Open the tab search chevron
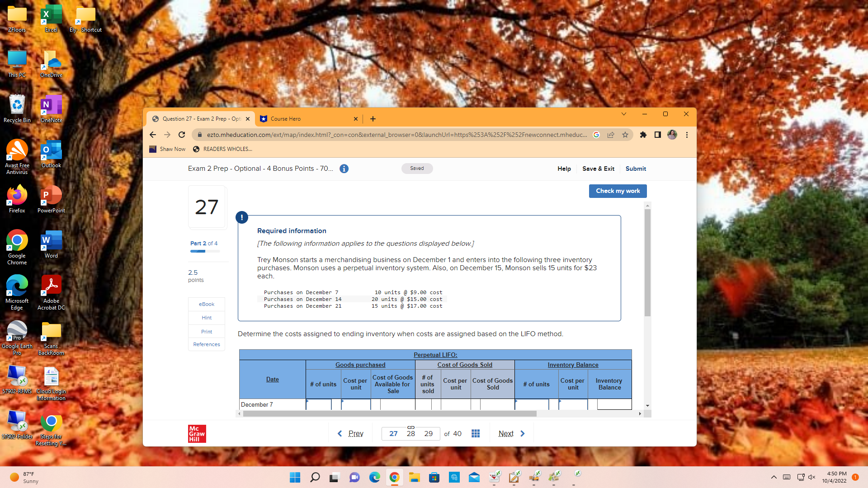The image size is (868, 488). (624, 114)
